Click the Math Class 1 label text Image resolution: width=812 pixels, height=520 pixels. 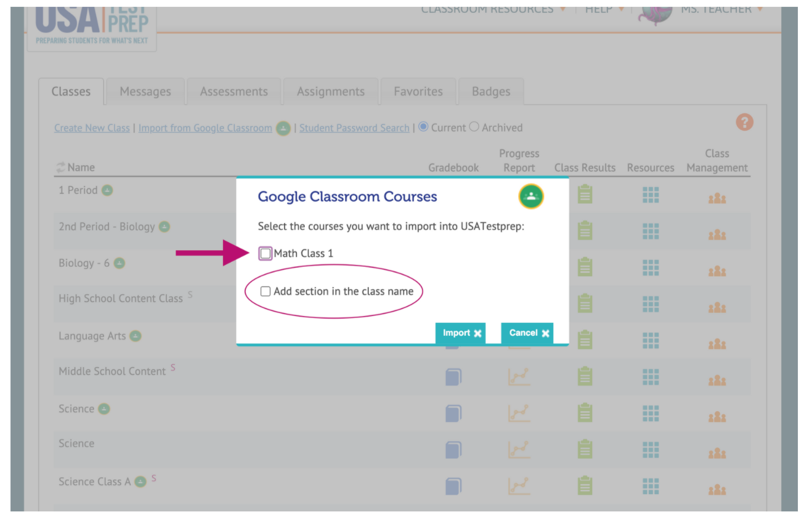click(304, 253)
